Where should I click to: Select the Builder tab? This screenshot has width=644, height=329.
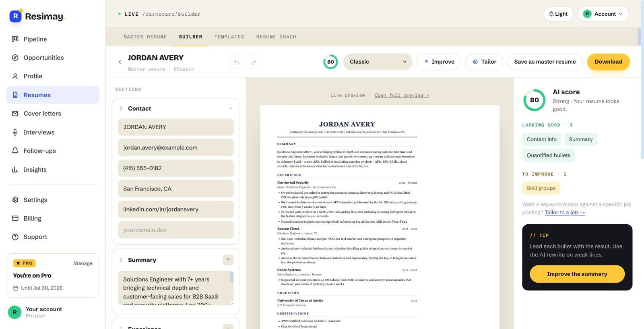191,37
